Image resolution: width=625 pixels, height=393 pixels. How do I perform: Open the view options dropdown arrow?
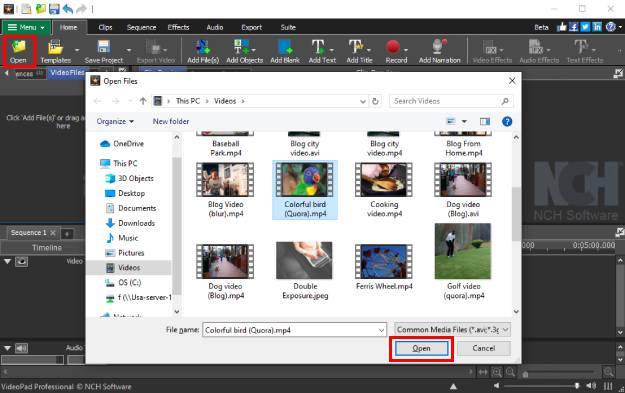[x=464, y=122]
